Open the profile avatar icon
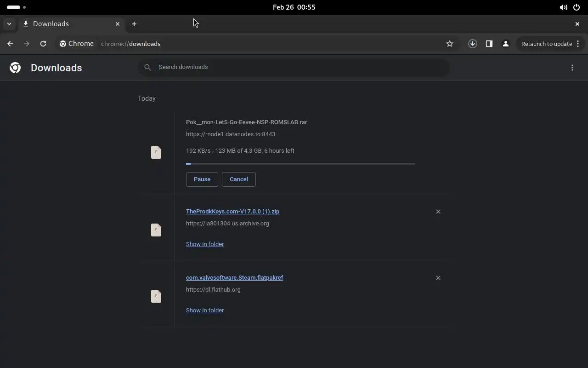Image resolution: width=588 pixels, height=368 pixels. [x=505, y=44]
